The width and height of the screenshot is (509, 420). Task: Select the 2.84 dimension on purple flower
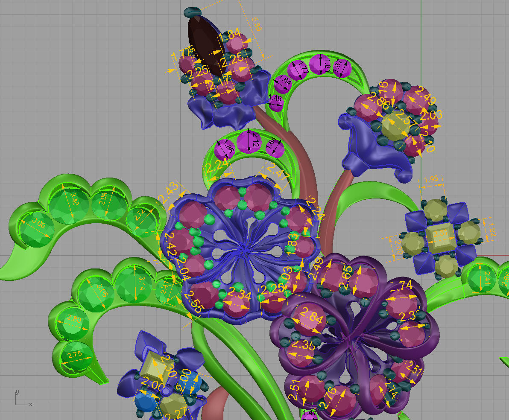(x=311, y=315)
